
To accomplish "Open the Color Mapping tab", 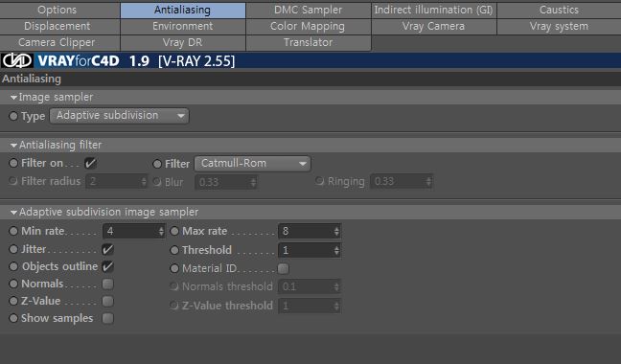I will [309, 27].
